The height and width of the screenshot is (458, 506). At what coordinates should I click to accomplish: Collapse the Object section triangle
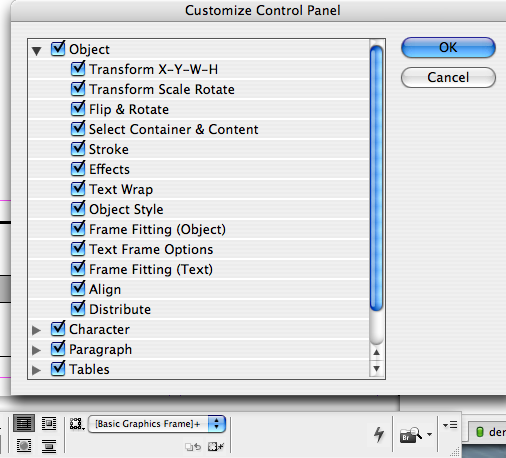[37, 50]
